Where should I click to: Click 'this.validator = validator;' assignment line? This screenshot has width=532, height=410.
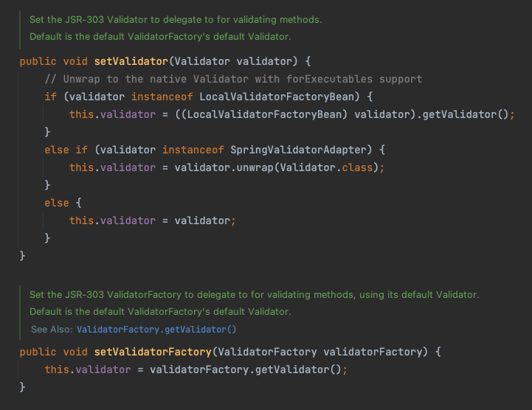[152, 220]
